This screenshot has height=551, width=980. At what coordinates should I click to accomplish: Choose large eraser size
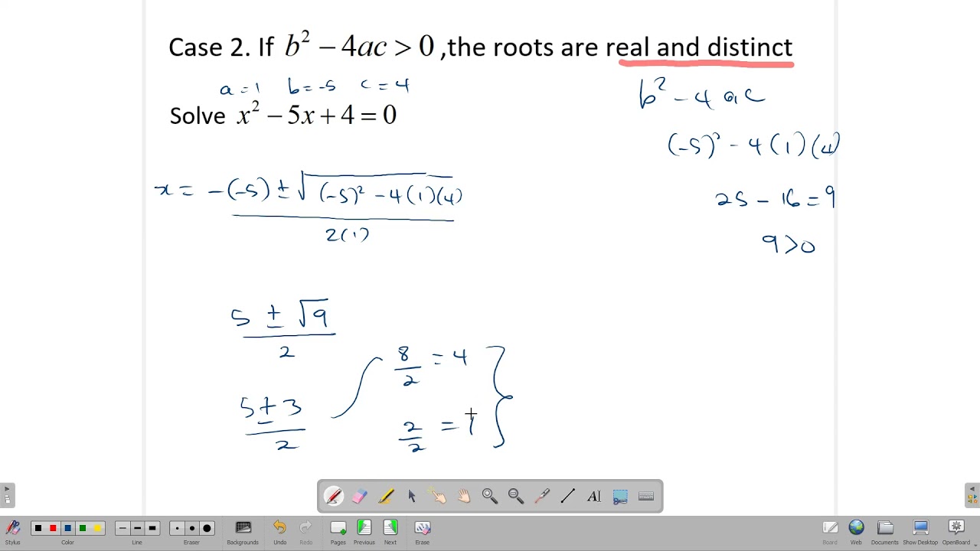pyautogui.click(x=207, y=528)
